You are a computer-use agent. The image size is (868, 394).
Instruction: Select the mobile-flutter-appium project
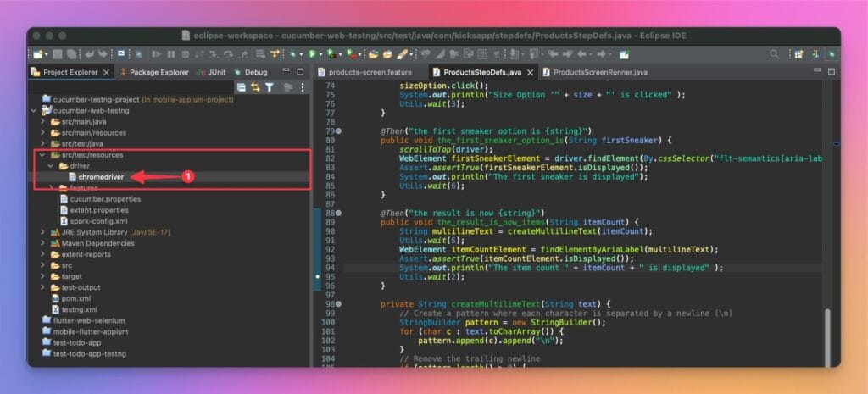86,332
